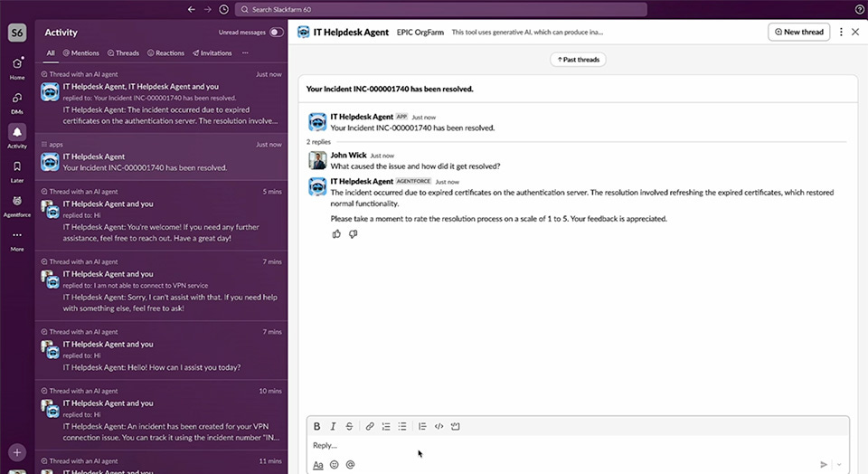This screenshot has height=474, width=868.
Task: Show Past threads
Action: [x=578, y=60]
